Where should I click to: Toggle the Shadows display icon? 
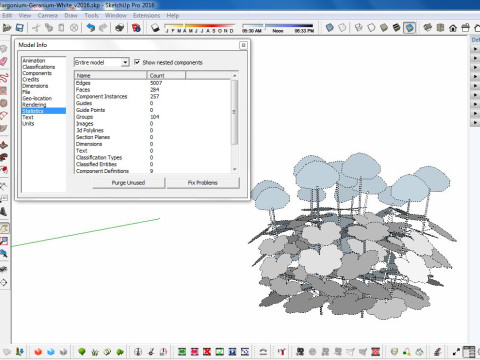pyautogui.click(x=155, y=28)
